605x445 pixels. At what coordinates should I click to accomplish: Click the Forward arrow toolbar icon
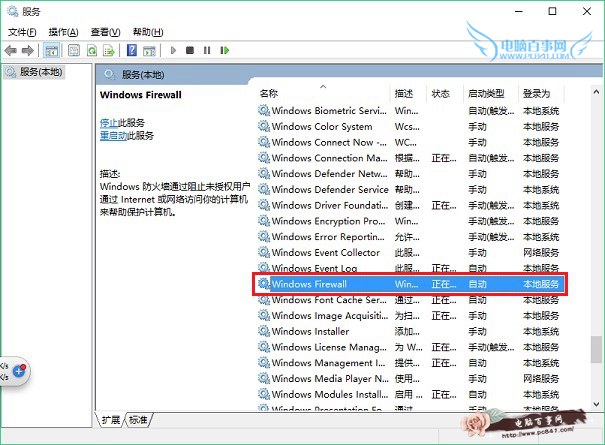[x=27, y=51]
